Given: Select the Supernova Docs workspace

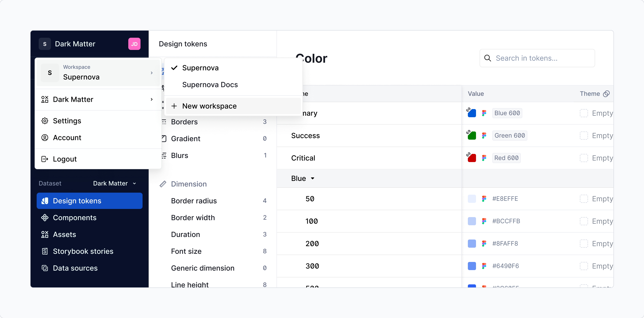Looking at the screenshot, I should click(210, 85).
